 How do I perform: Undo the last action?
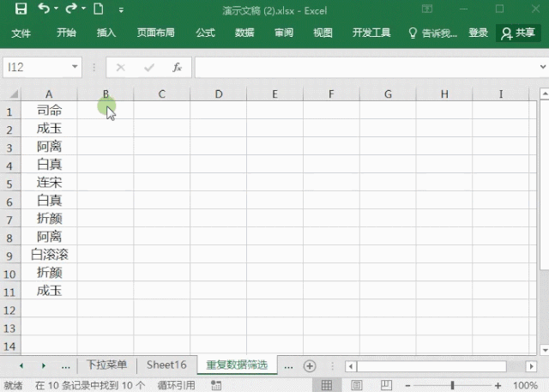click(44, 8)
